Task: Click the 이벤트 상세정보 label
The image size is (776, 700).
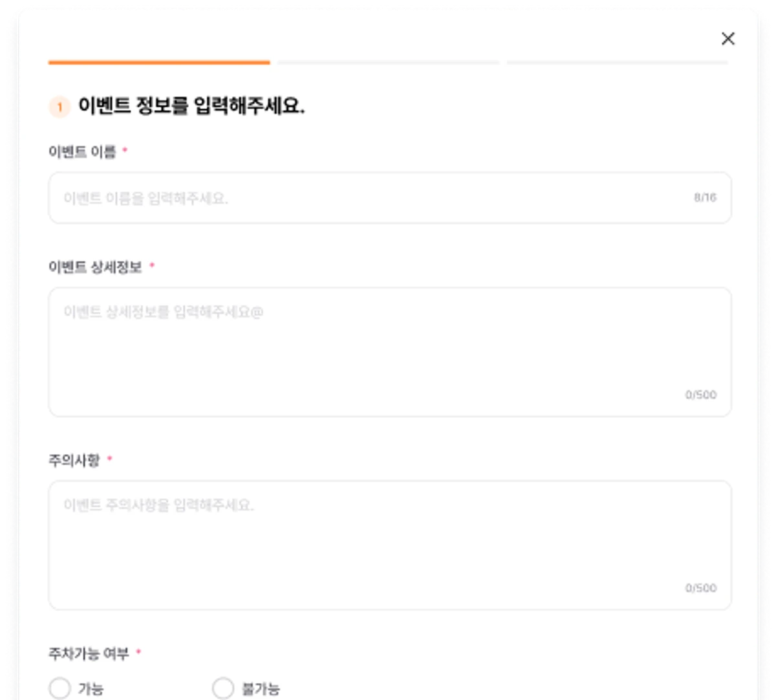Action: click(x=95, y=267)
